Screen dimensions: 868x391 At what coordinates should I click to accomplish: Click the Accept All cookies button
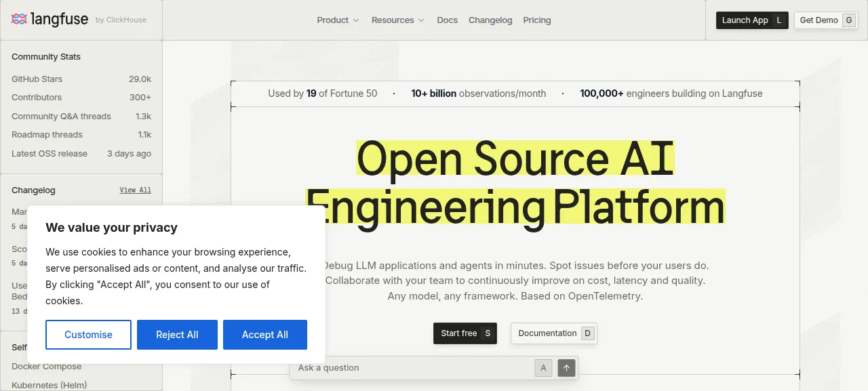click(x=265, y=335)
